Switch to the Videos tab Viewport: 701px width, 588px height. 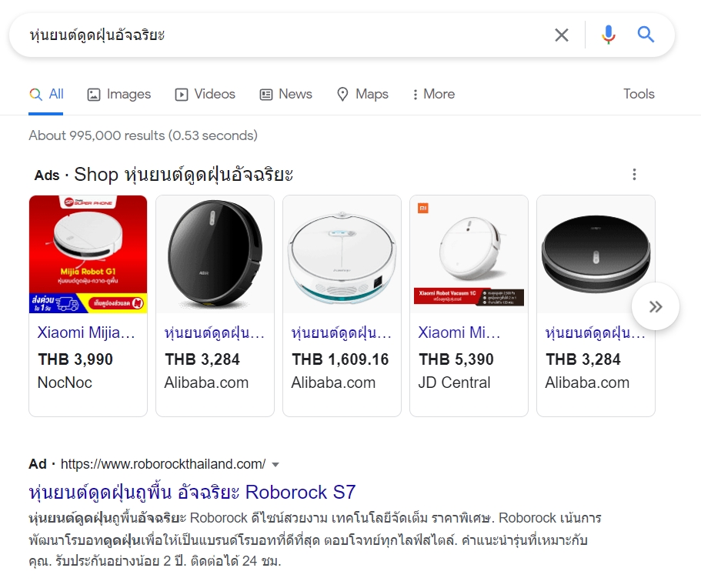click(205, 95)
